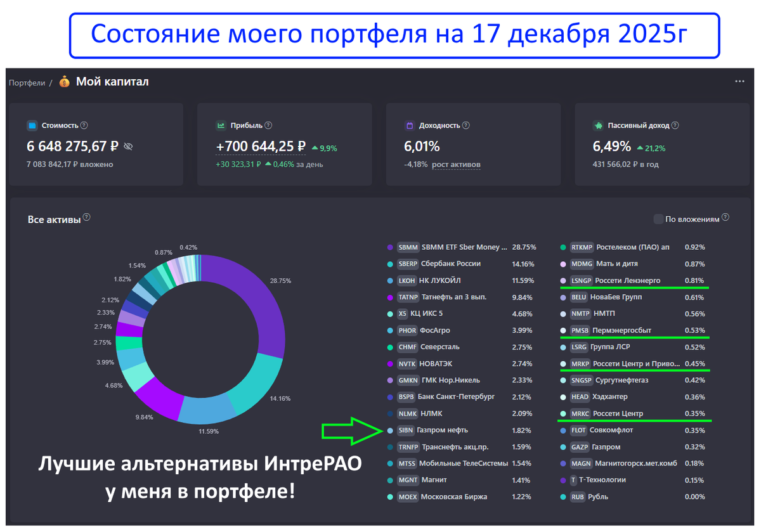Click the Стоимость wallet icon
The width and height of the screenshot is (761, 532).
[x=32, y=126]
